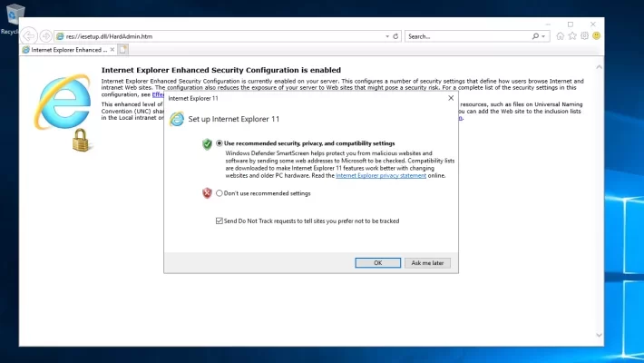Click the Refresh icon in address bar
This screenshot has width=644, height=363.
397,36
